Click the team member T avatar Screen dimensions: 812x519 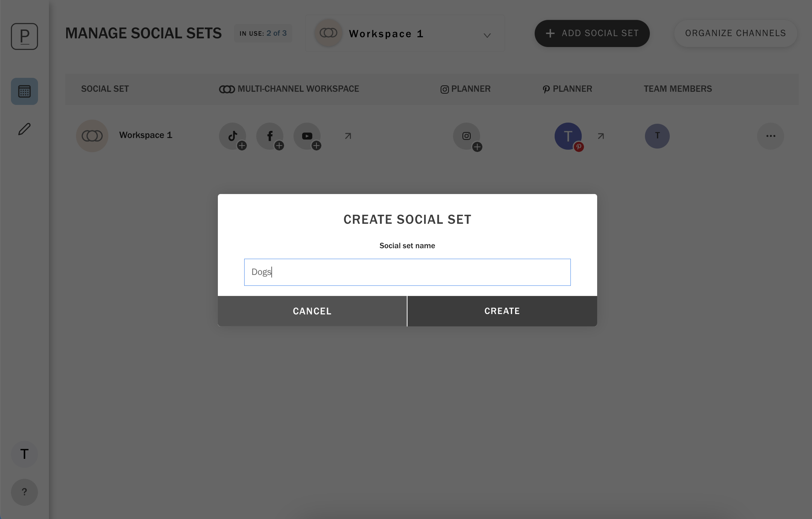click(657, 136)
